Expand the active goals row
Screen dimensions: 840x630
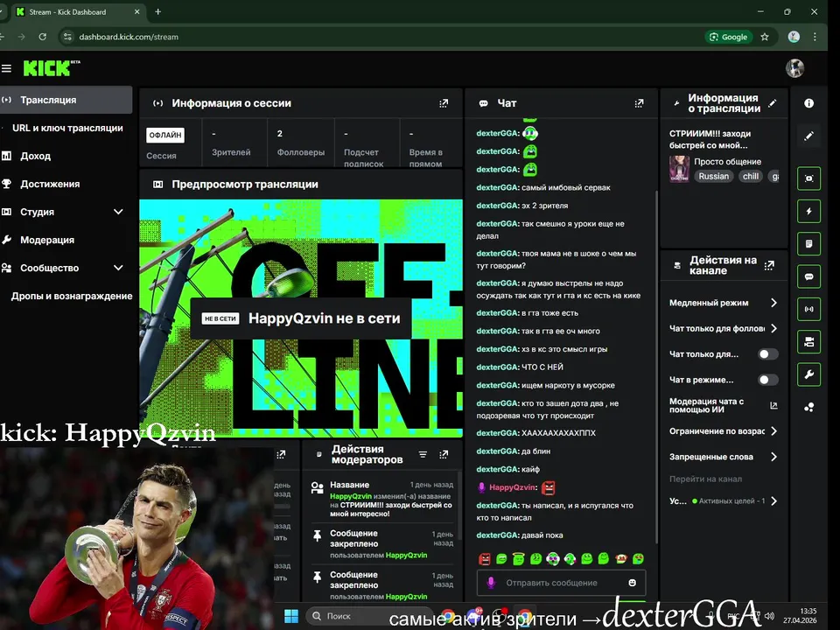(x=724, y=501)
